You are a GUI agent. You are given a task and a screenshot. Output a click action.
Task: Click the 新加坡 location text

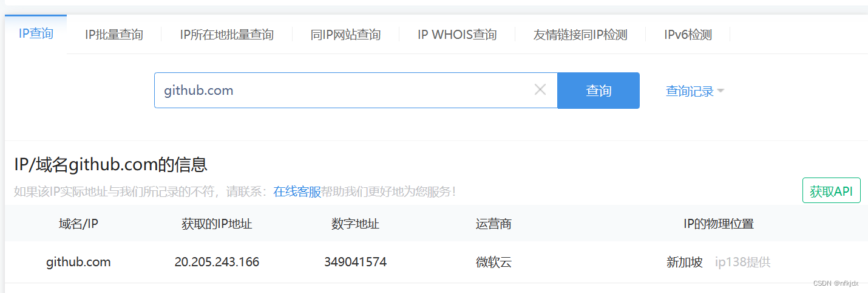point(685,262)
